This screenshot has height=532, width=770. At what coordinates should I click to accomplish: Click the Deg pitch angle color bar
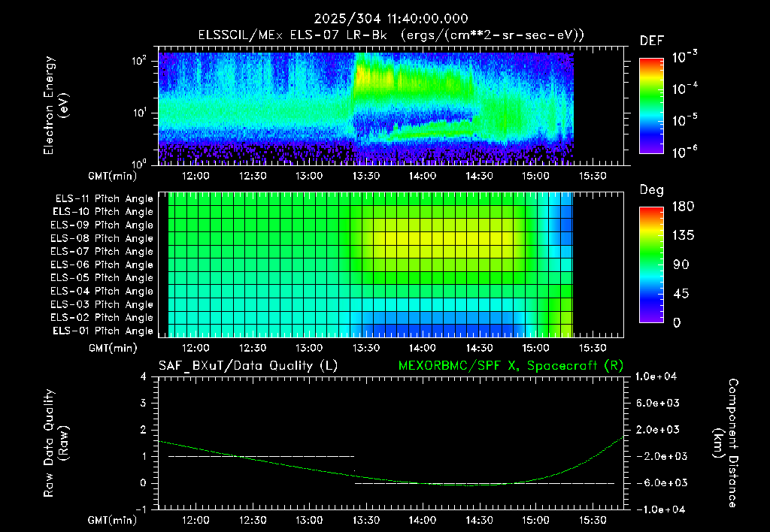coord(651,264)
